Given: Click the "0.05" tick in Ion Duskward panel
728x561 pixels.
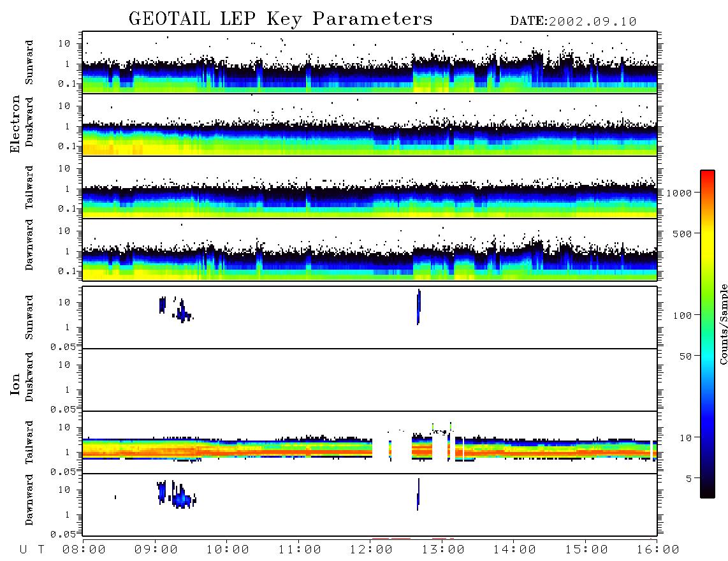Looking at the screenshot, I should pyautogui.click(x=64, y=409).
